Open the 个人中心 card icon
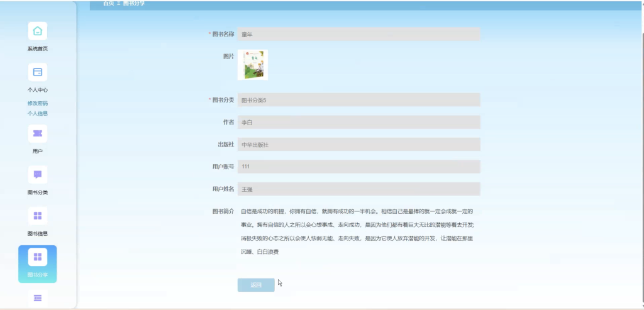 point(37,72)
